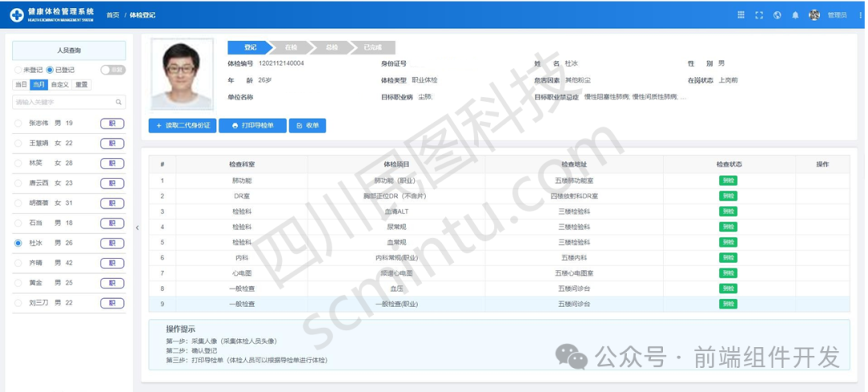Focus the keyword search input field
The height and width of the screenshot is (392, 868).
[x=69, y=102]
